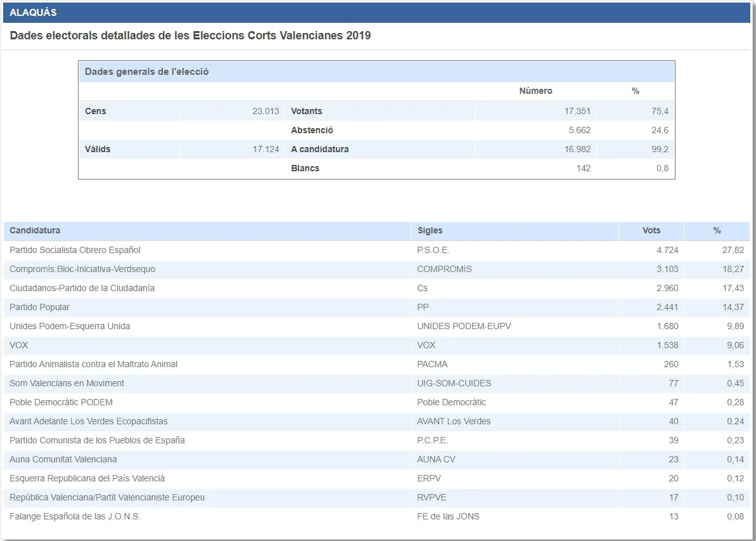Click the 'P.S.O.E.' acronym cell
The width and height of the screenshot is (756, 541).
tap(433, 250)
